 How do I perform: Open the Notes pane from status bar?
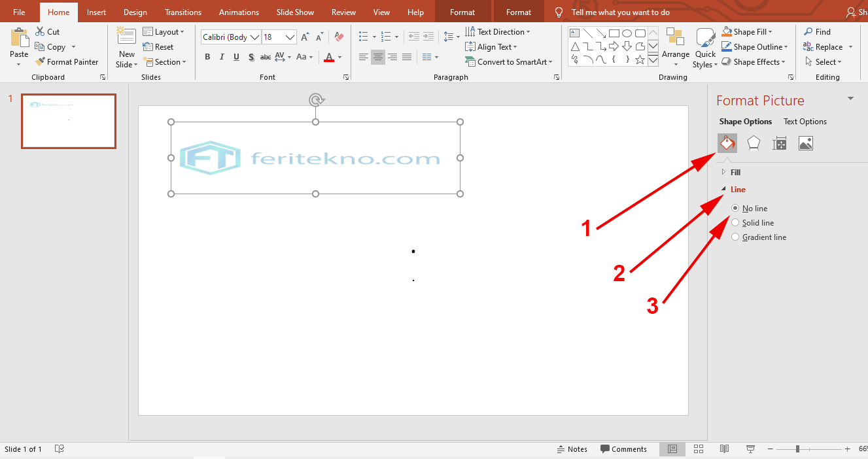point(572,449)
